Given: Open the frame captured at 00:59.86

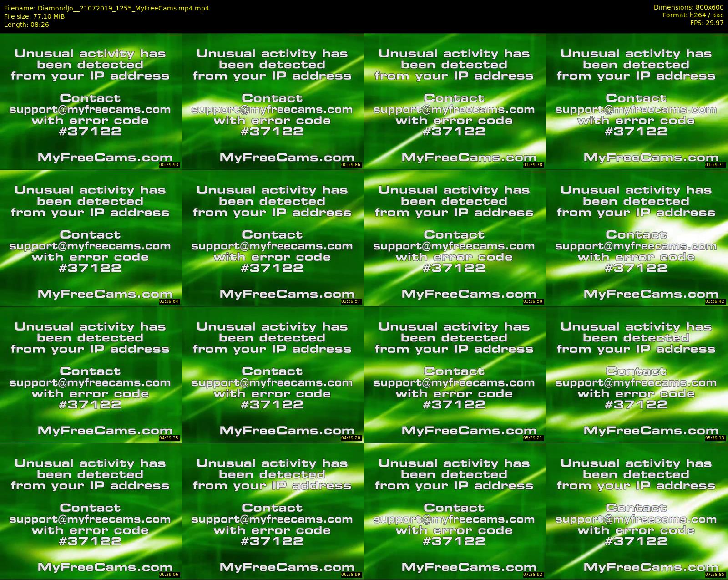Looking at the screenshot, I should (x=273, y=101).
